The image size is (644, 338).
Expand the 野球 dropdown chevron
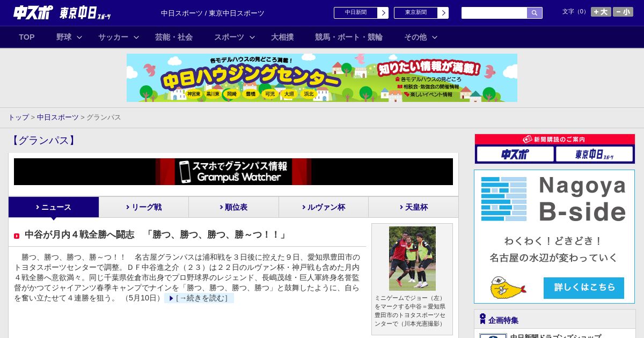pyautogui.click(x=79, y=37)
